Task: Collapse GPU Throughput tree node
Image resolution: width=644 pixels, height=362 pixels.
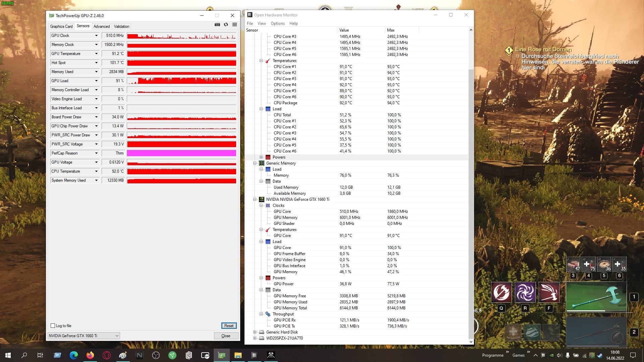Action: coord(261,314)
